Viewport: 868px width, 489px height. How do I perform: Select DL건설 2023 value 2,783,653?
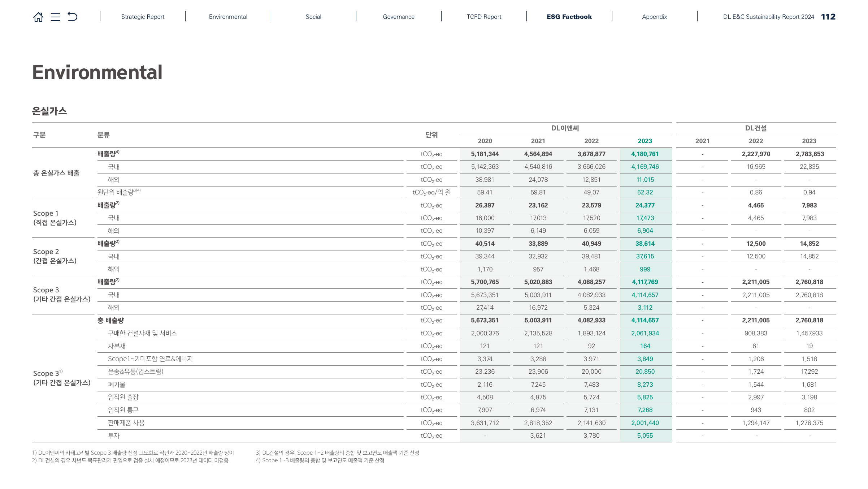(810, 154)
